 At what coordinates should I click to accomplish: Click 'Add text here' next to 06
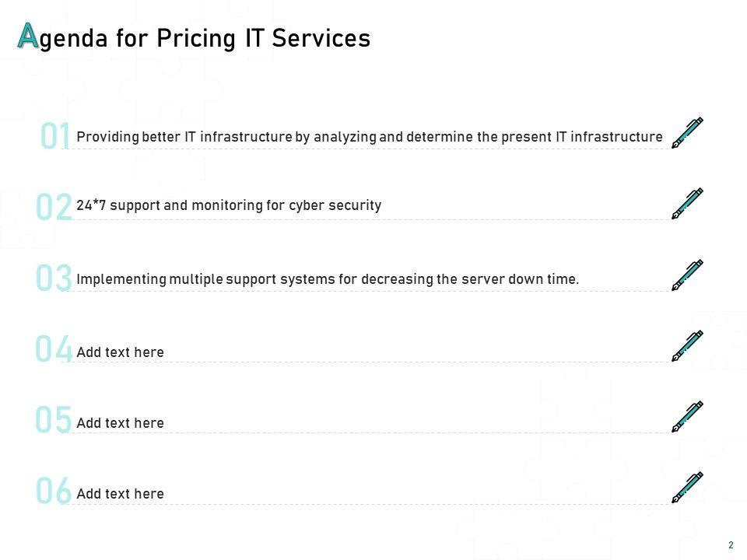pyautogui.click(x=121, y=494)
